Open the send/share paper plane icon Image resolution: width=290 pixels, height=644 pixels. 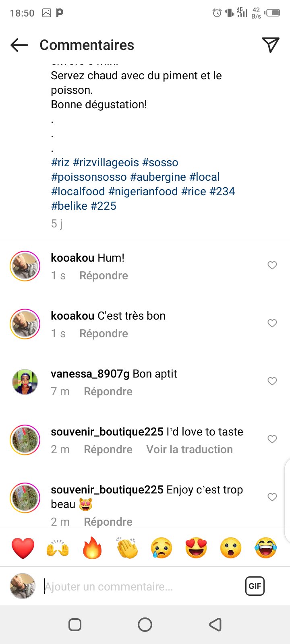[x=270, y=45]
